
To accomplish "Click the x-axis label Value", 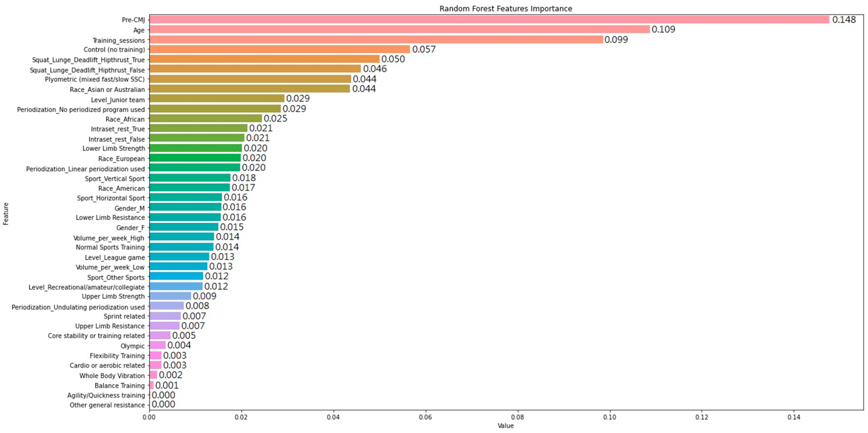I will click(x=505, y=426).
